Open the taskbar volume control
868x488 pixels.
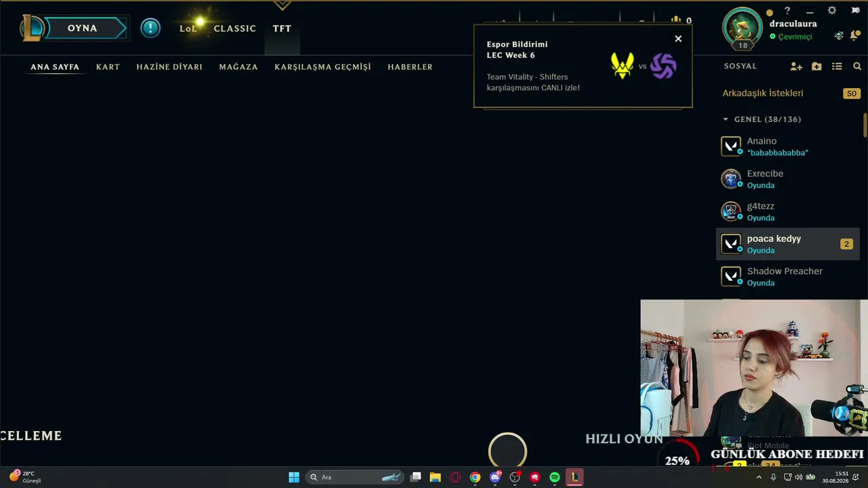click(x=797, y=477)
